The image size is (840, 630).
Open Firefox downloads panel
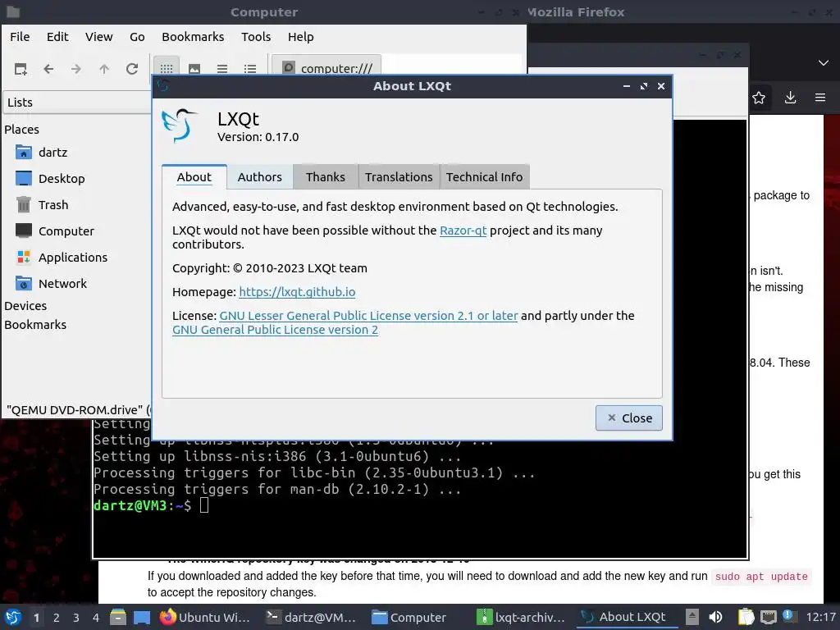tap(790, 98)
